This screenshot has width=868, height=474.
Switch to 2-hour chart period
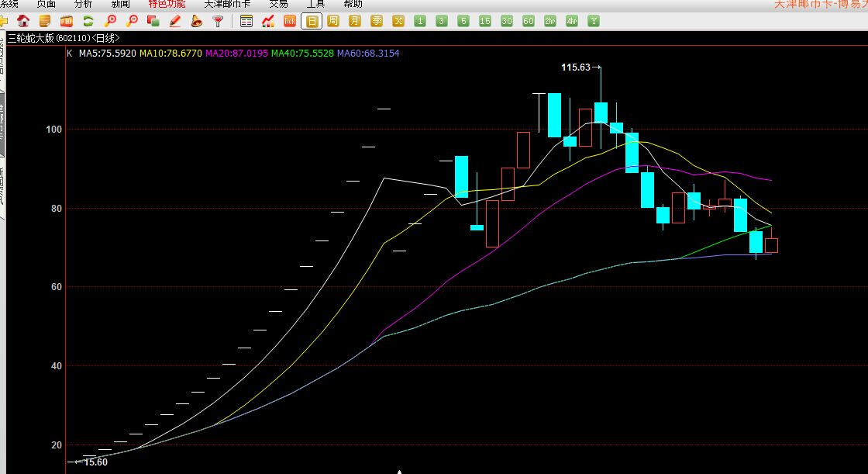[550, 21]
